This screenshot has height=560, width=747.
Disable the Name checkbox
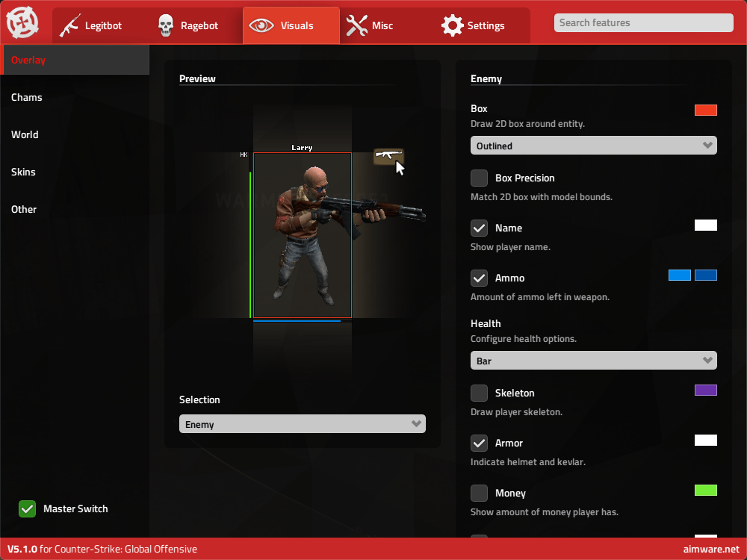[480, 228]
